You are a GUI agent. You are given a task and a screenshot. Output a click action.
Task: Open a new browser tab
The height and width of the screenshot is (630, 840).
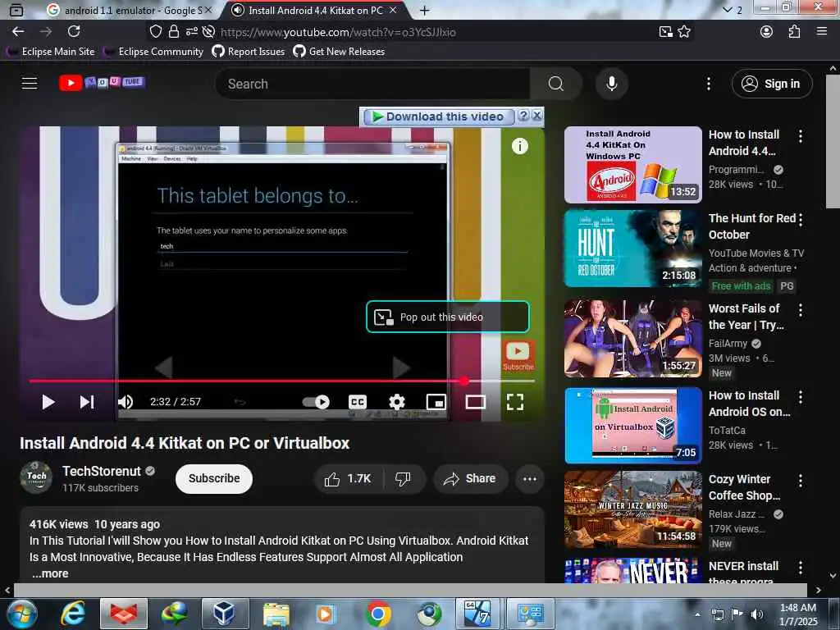pyautogui.click(x=424, y=10)
